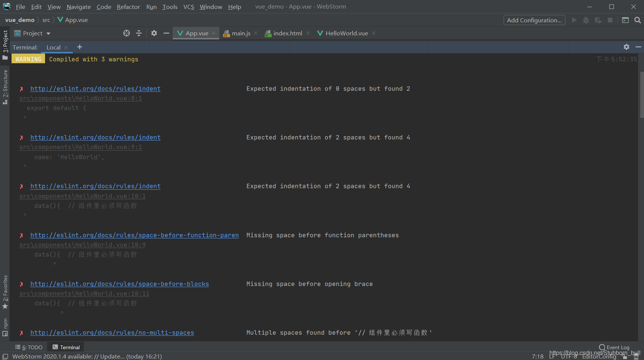The height and width of the screenshot is (360, 644).
Task: Open HelloWorld.vue:10:9 file link
Action: (x=82, y=245)
